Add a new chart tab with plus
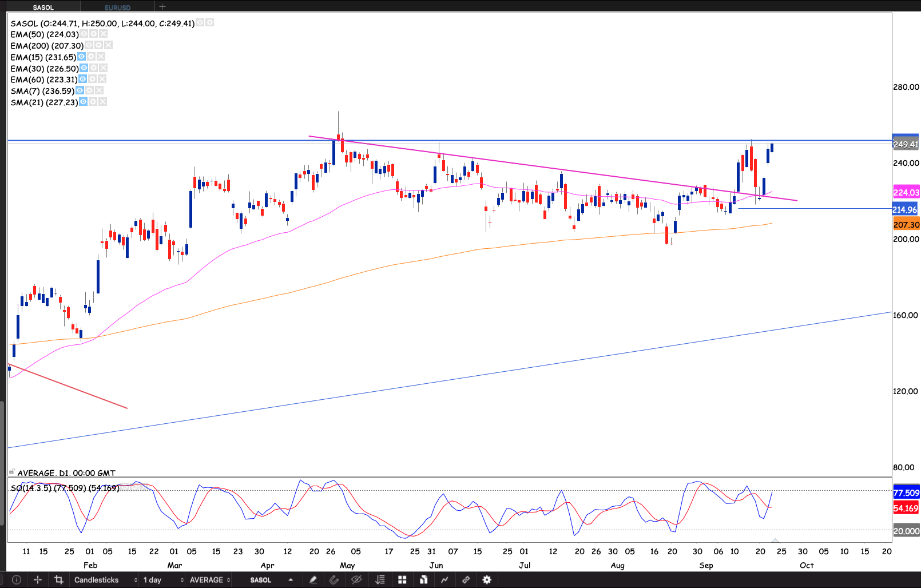Screen dimensions: 921x588 (x=162, y=7)
